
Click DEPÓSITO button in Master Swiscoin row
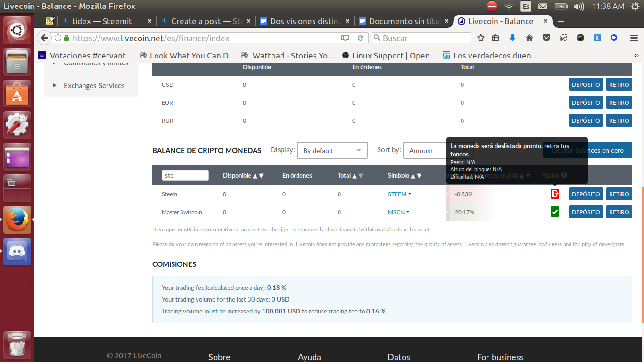coord(586,212)
